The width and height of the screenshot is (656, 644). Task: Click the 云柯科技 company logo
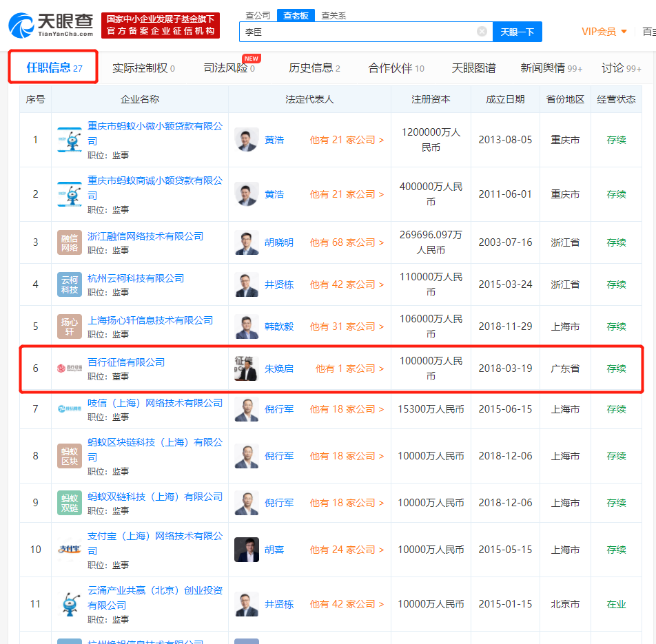[70, 284]
